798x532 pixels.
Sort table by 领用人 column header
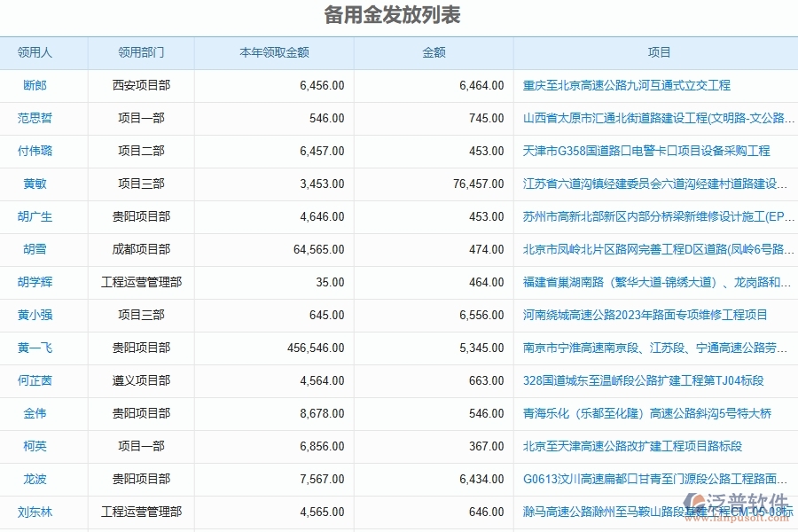pyautogui.click(x=43, y=52)
